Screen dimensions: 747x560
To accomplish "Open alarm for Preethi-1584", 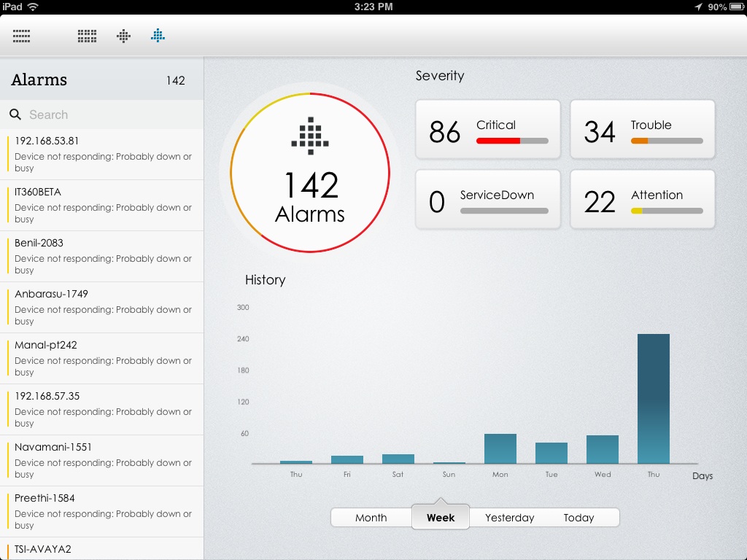I will pyautogui.click(x=102, y=511).
